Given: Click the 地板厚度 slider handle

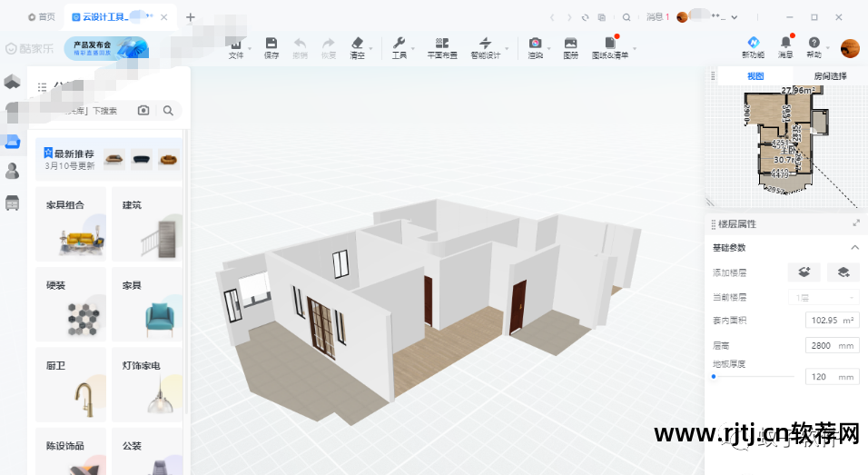Looking at the screenshot, I should 714,376.
